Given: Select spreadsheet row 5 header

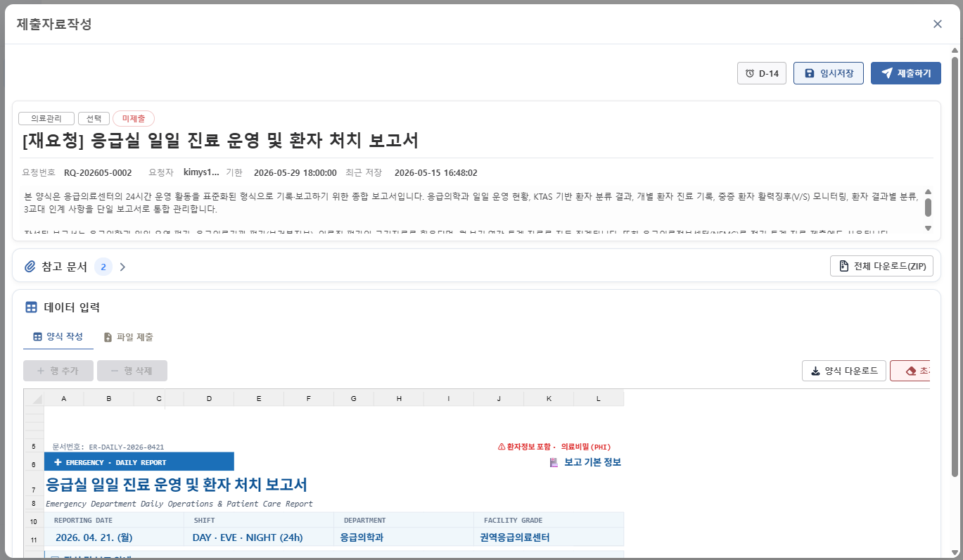Looking at the screenshot, I should tap(34, 447).
